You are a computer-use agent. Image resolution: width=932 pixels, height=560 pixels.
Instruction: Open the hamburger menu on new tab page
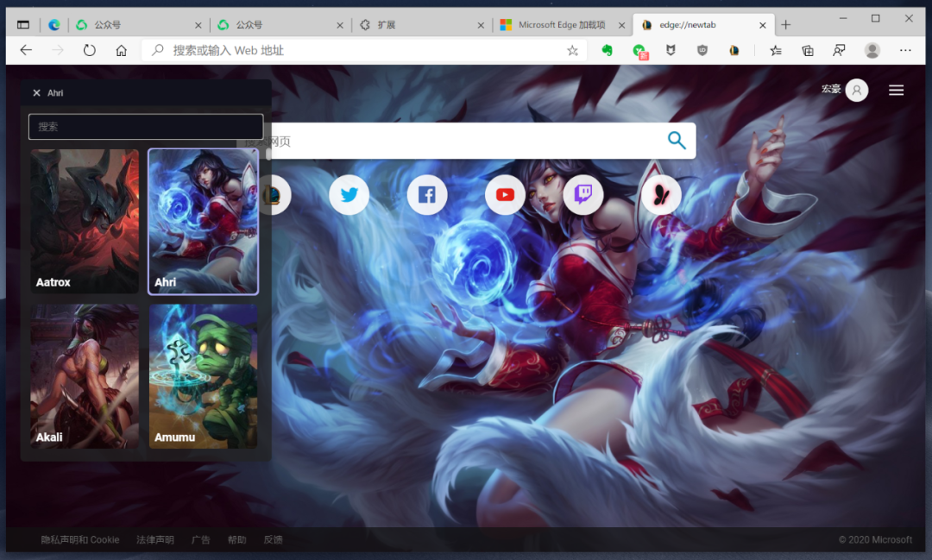896,91
